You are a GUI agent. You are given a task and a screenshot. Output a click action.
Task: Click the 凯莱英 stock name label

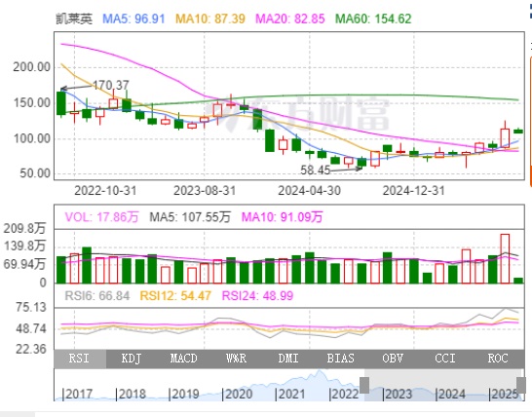coord(74,19)
